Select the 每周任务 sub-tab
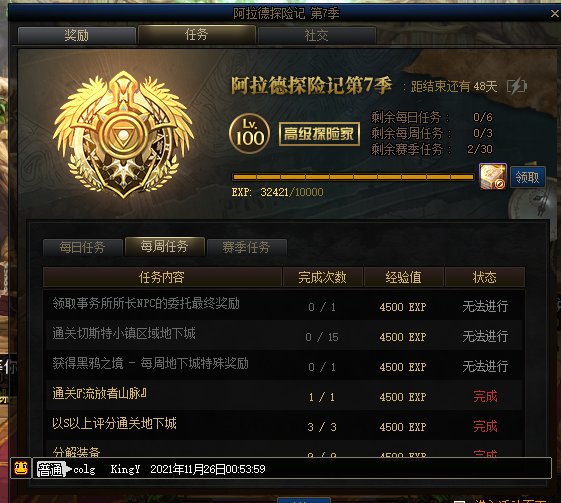 tap(165, 246)
